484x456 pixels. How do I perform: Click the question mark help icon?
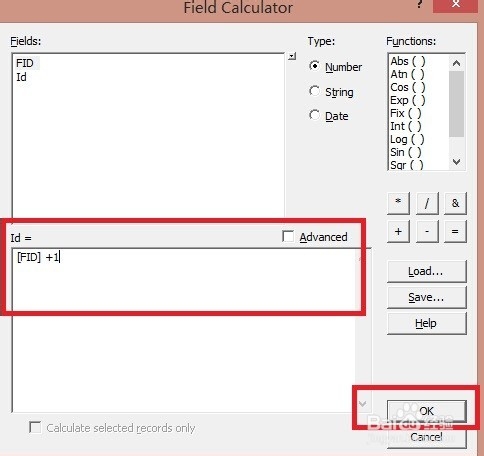420,4
